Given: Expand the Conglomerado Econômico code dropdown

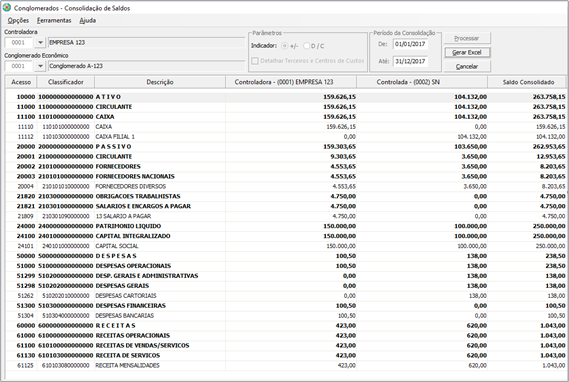Looking at the screenshot, I should coord(40,66).
